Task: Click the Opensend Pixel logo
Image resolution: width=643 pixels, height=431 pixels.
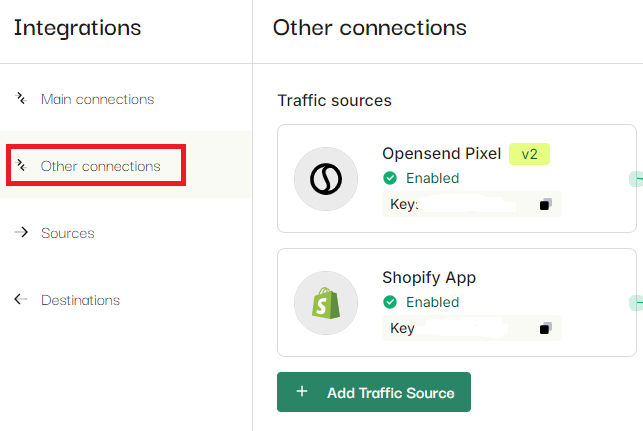Action: point(326,179)
